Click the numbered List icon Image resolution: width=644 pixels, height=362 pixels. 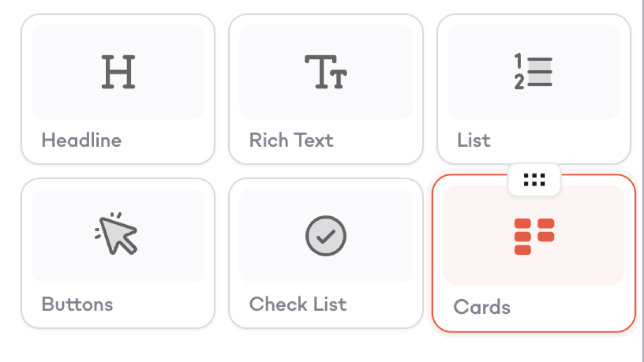533,72
